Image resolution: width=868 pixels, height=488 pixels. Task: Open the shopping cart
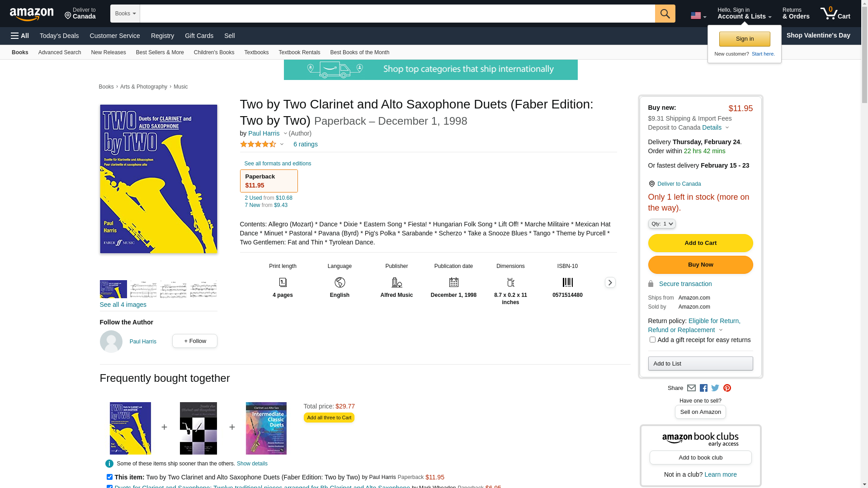click(835, 14)
